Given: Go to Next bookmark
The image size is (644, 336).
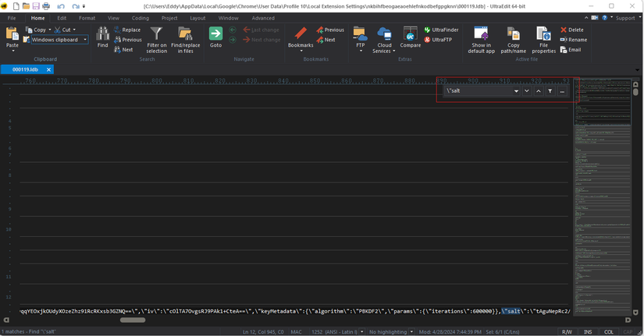Looking at the screenshot, I should [x=326, y=40].
